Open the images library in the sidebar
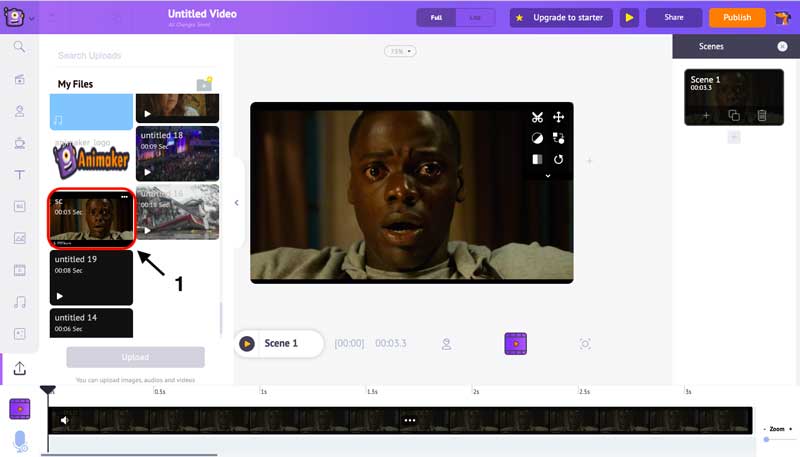 (x=19, y=238)
